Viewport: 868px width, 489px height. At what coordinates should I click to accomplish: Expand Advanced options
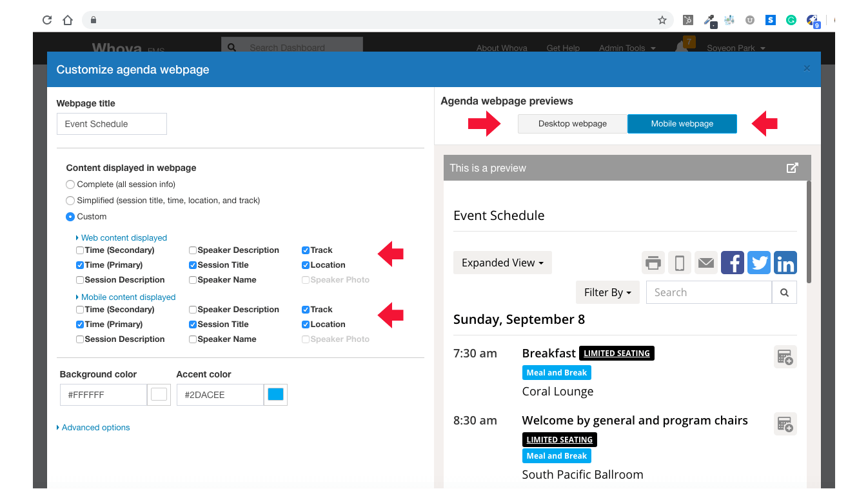coord(95,428)
